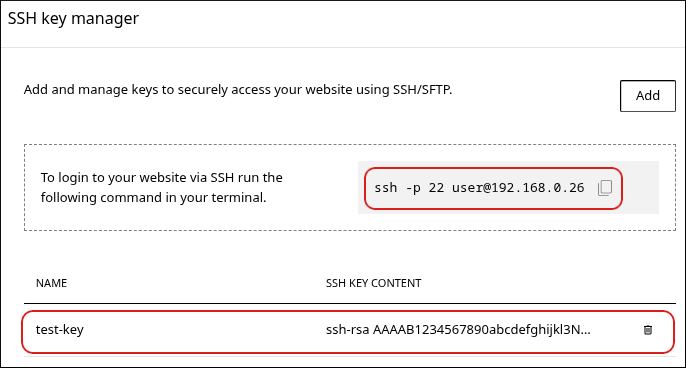Click the NAME column header
This screenshot has height=368, width=686.
point(51,283)
